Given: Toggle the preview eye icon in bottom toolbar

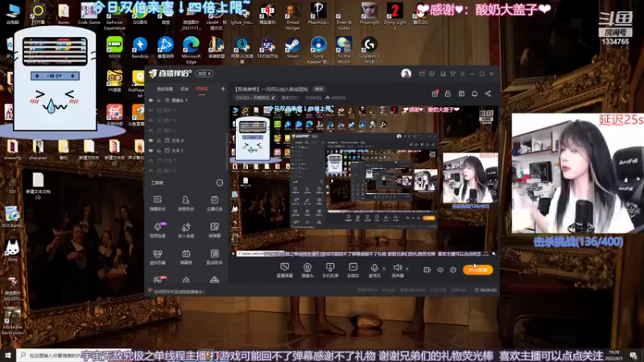Looking at the screenshot, I should click(440, 269).
